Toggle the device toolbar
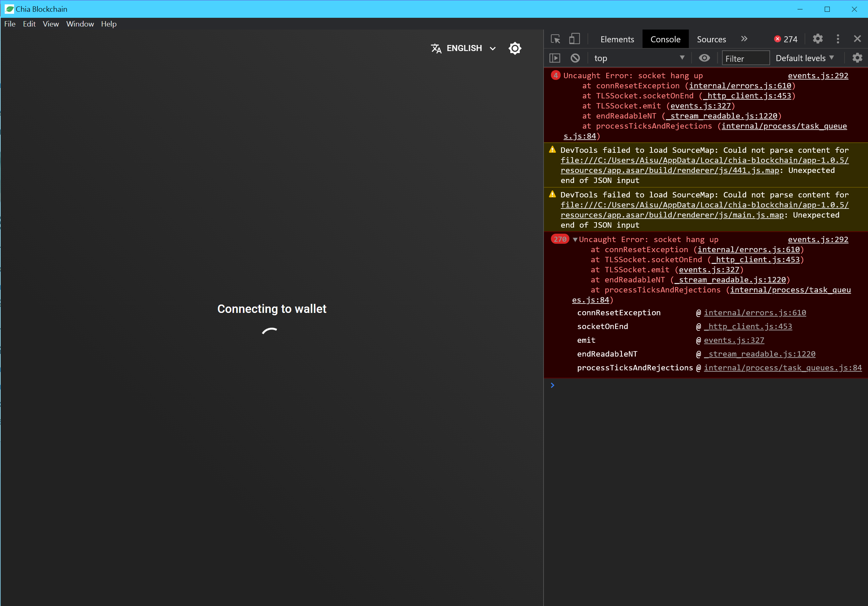This screenshot has height=606, width=868. [x=575, y=39]
